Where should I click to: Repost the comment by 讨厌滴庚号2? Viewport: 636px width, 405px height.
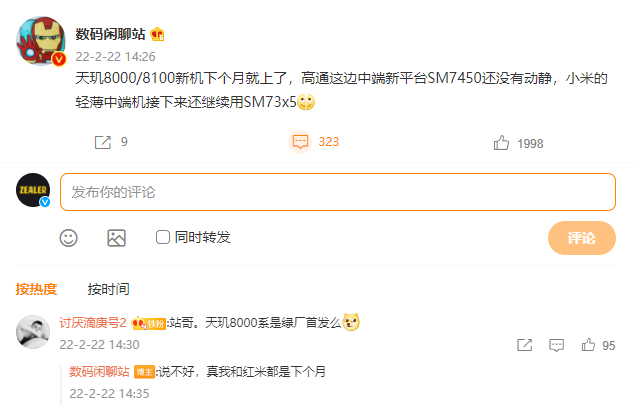(x=524, y=345)
